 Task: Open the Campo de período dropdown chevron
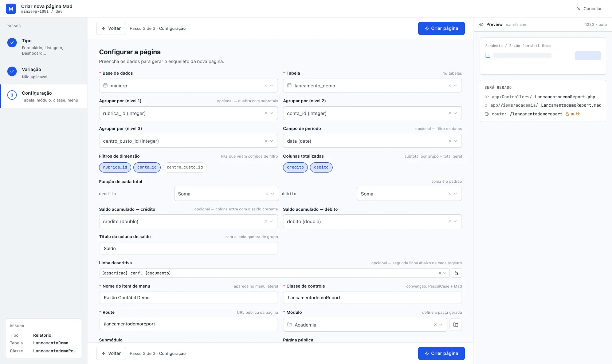click(455, 141)
